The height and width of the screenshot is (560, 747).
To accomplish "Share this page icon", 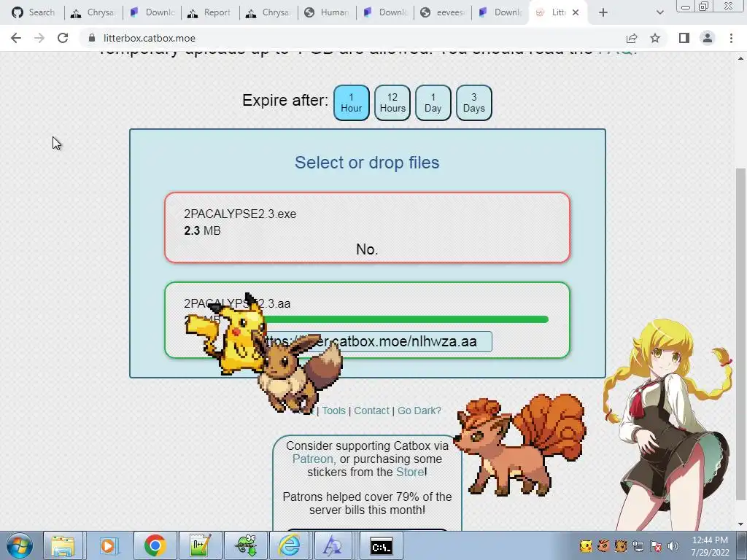I will click(632, 38).
